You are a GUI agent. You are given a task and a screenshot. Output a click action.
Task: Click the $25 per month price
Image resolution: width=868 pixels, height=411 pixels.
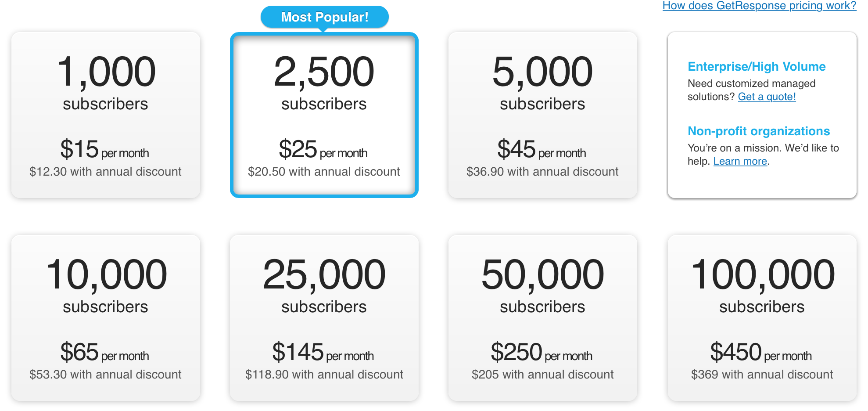point(323,149)
